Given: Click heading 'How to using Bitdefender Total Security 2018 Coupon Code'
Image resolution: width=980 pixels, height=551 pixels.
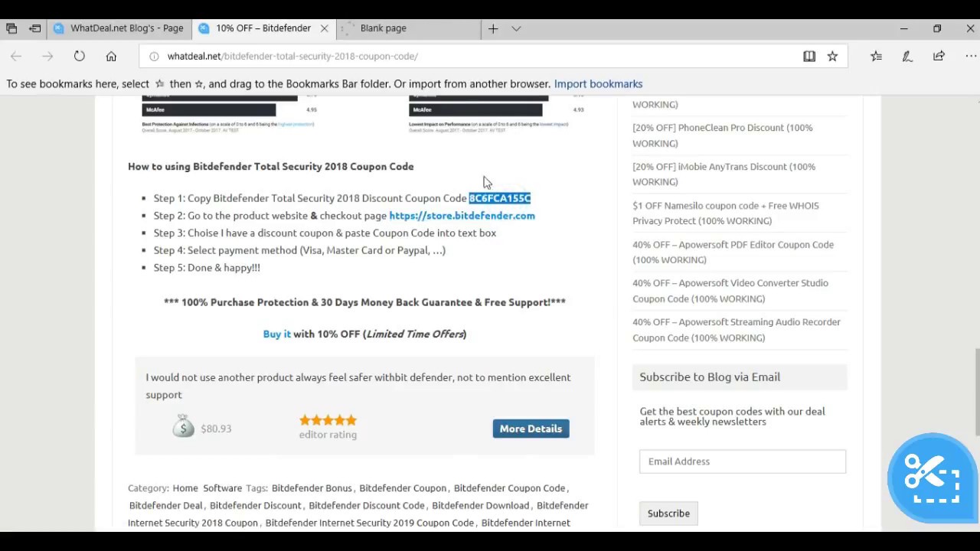Looking at the screenshot, I should (270, 167).
